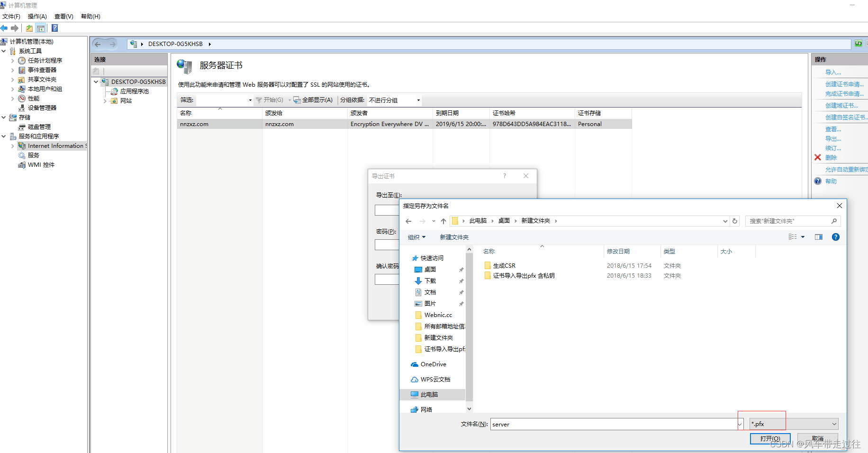Click the blue help icon in the toolbar
The width and height of the screenshot is (868, 453).
[x=54, y=28]
